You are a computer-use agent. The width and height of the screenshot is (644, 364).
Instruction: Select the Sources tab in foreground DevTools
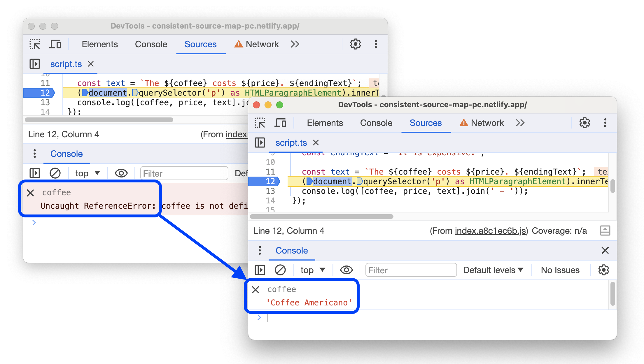[425, 123]
